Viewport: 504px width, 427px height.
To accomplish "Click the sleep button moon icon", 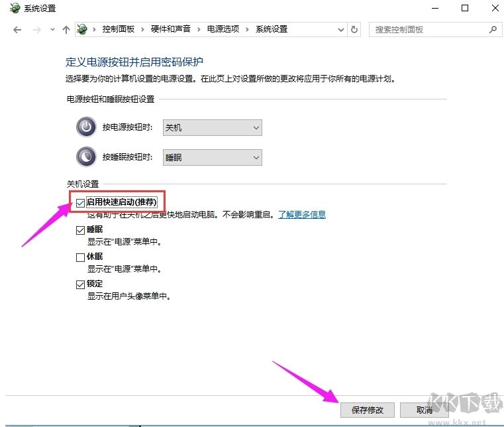I will pyautogui.click(x=86, y=157).
